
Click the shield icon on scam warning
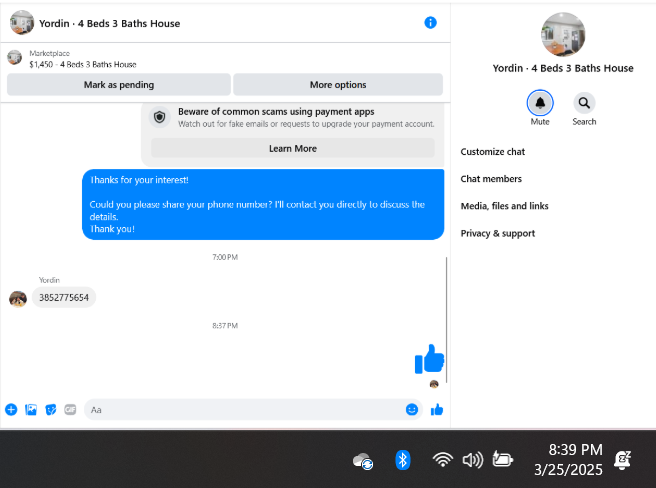pyautogui.click(x=159, y=117)
